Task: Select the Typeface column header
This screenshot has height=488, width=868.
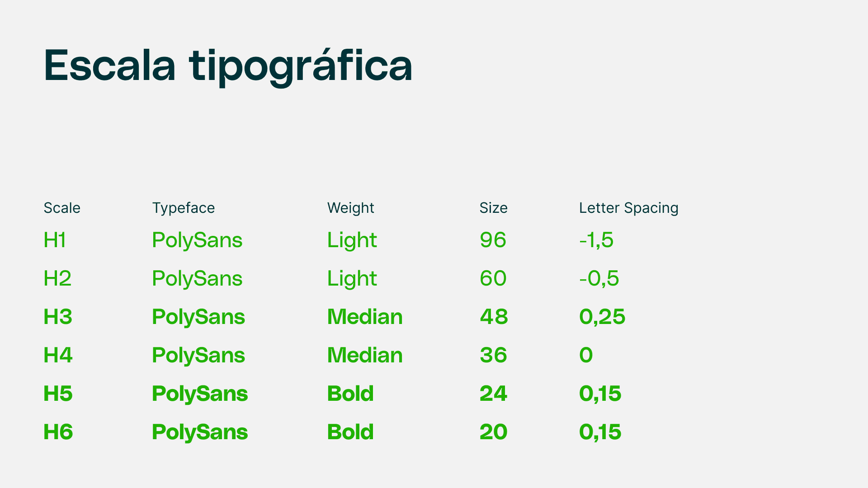Action: tap(184, 208)
